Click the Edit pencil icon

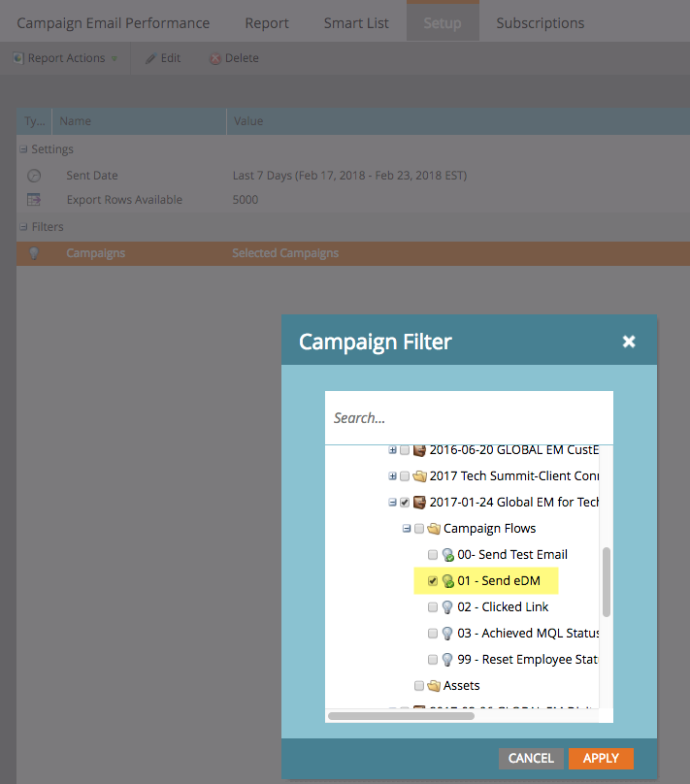[x=150, y=58]
